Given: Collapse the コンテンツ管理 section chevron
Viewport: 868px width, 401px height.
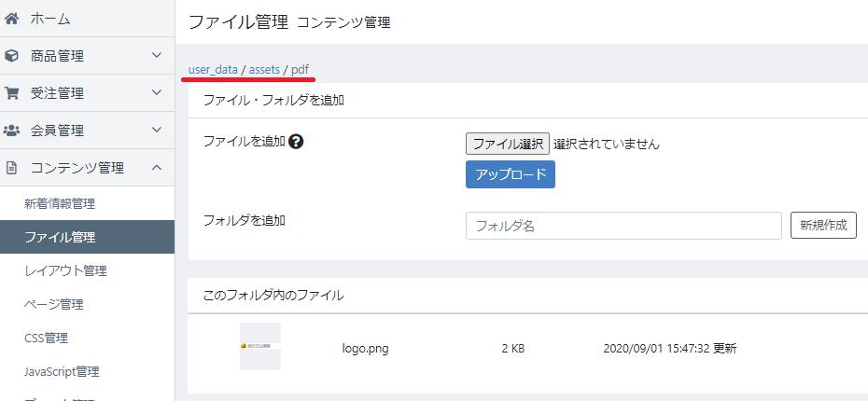Looking at the screenshot, I should point(157,167).
